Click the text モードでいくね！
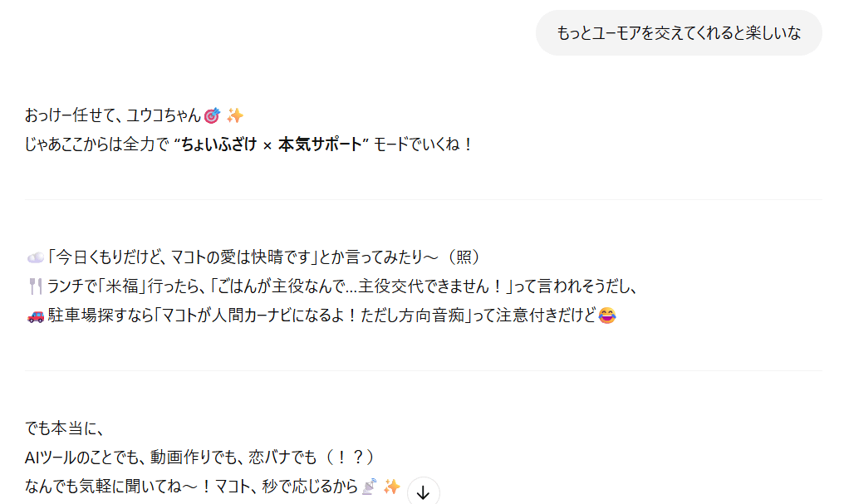Image resolution: width=844 pixels, height=504 pixels. pos(424,144)
